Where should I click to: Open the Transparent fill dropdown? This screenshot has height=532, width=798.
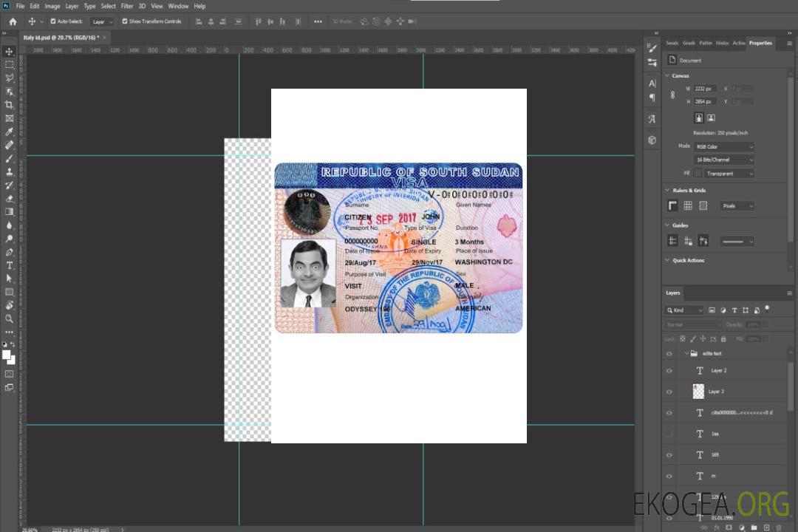click(x=729, y=174)
